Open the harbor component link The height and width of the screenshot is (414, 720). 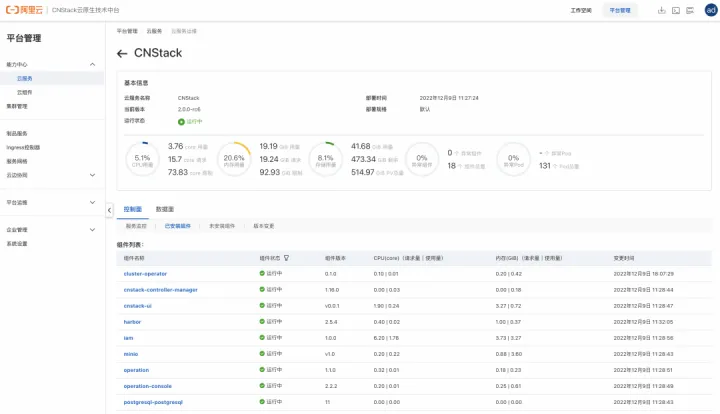click(x=132, y=322)
